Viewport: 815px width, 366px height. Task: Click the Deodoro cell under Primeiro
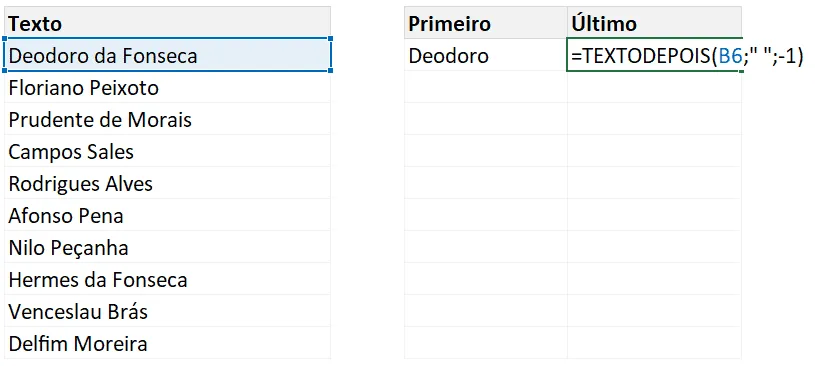485,55
